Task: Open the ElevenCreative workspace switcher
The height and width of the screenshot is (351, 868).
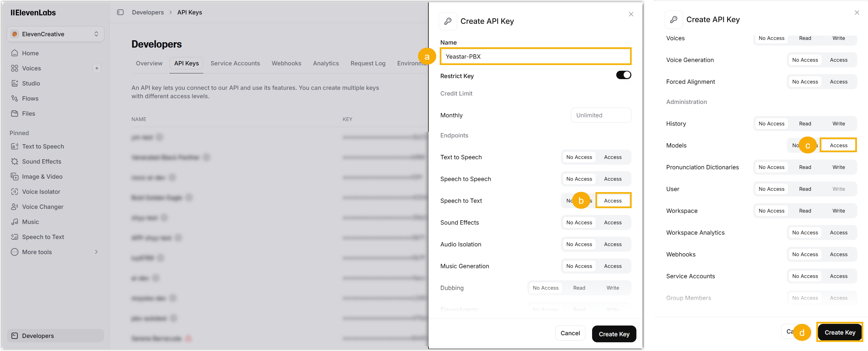Action: [55, 34]
